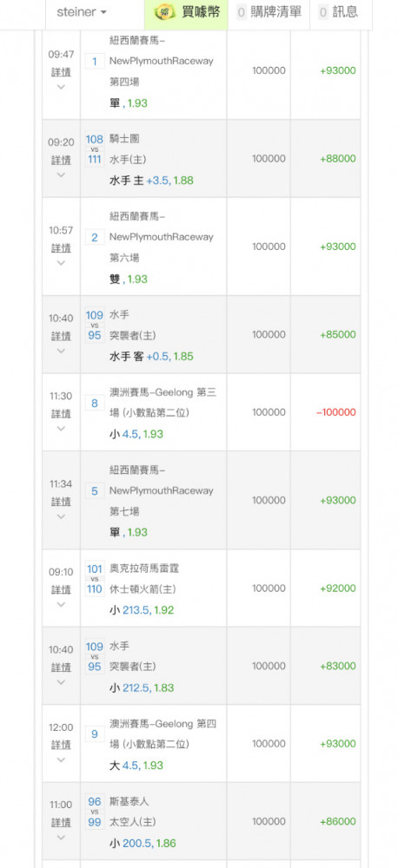
Task: Select number 1 box for NewPlymouthRaceway 第四場
Action: (94, 62)
